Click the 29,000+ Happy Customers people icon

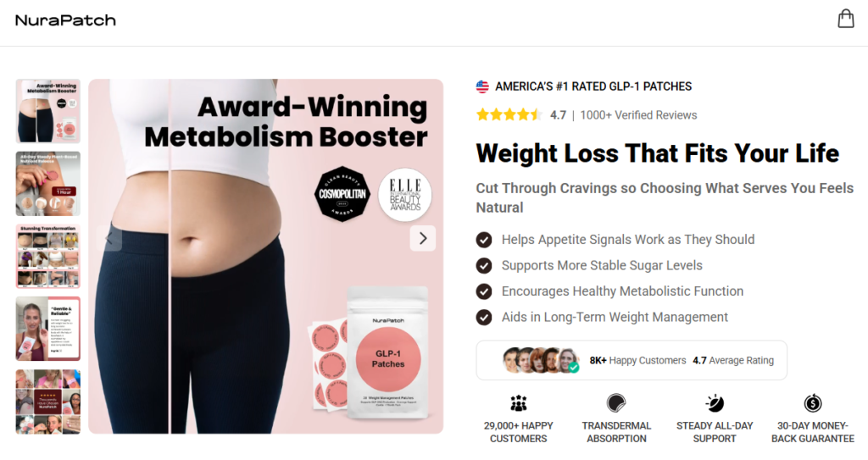tap(518, 403)
